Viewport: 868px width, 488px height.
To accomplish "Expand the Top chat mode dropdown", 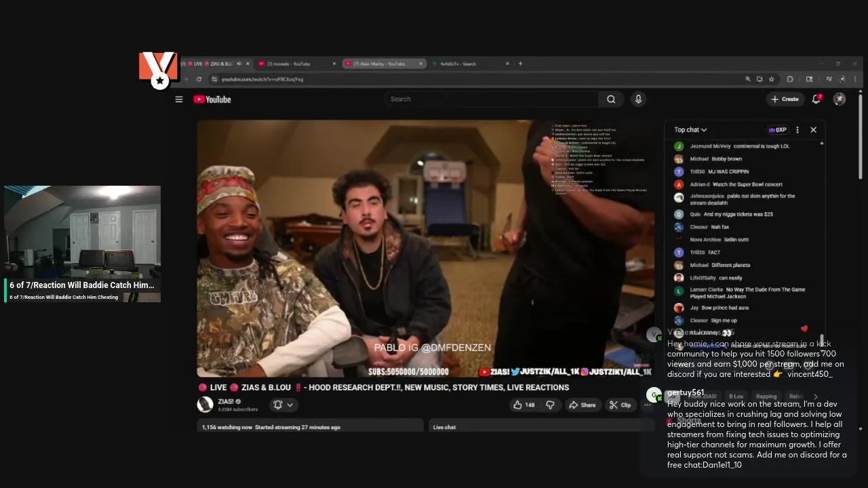I will [x=690, y=129].
